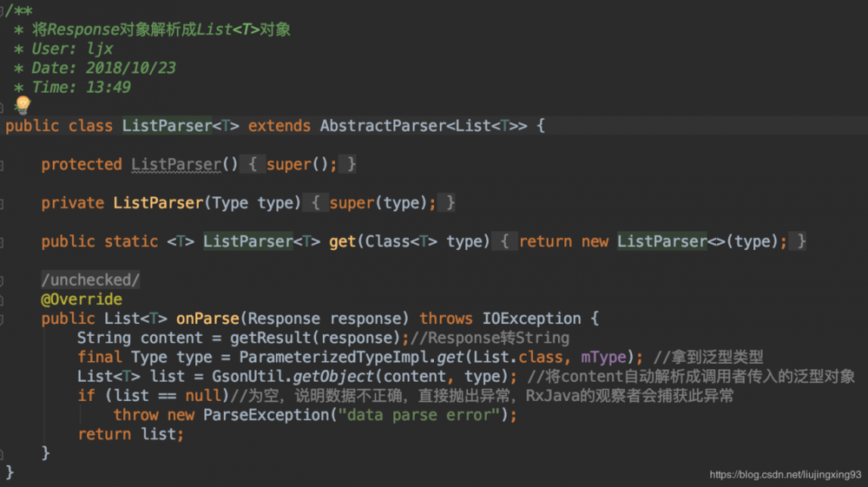Expand the protected ListParser() constructor gutter fold
868x487 pixels.
click(3, 164)
